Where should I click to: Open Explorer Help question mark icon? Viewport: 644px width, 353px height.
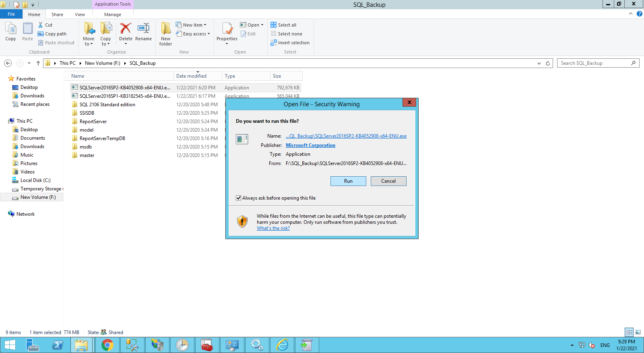(639, 14)
